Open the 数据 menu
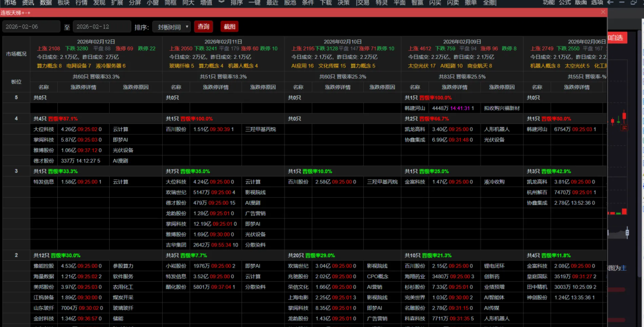This screenshot has height=327, width=644. pyautogui.click(x=45, y=2)
